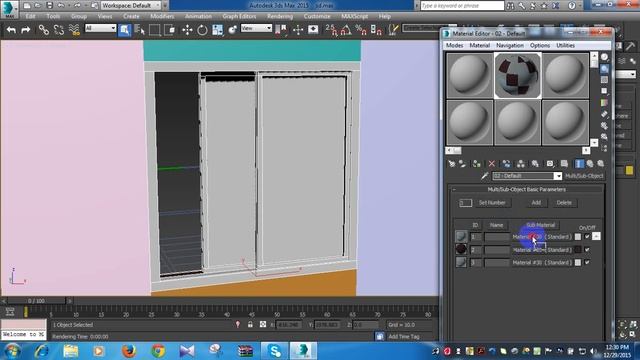Click the Material ID Channel icon
The image size is (640, 360).
pyautogui.click(x=550, y=164)
